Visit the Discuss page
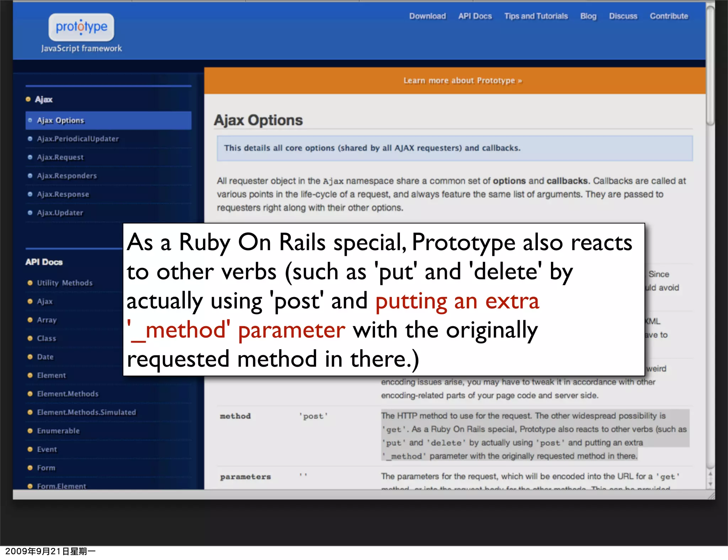The width and height of the screenshot is (728, 560). [x=623, y=16]
